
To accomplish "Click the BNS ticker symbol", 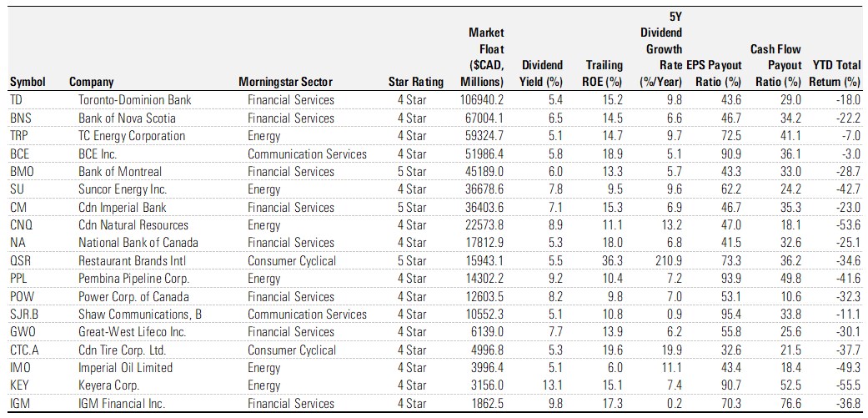I will tap(21, 118).
